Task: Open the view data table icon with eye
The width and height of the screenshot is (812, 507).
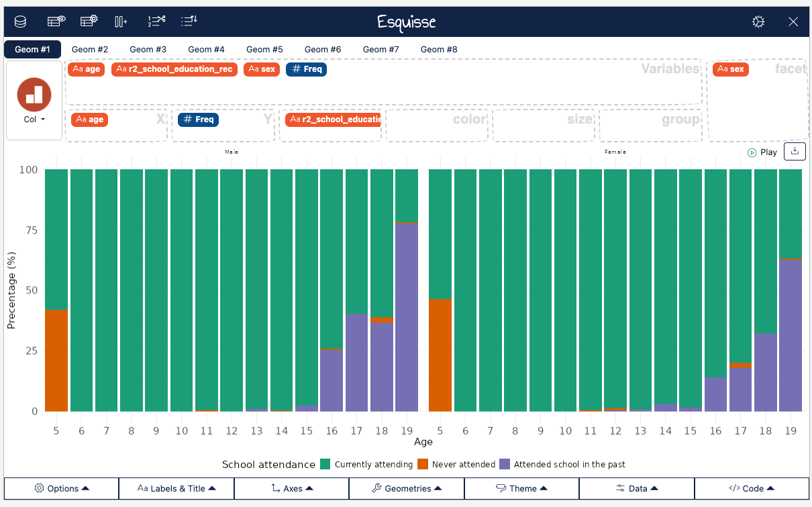Action: click(56, 21)
